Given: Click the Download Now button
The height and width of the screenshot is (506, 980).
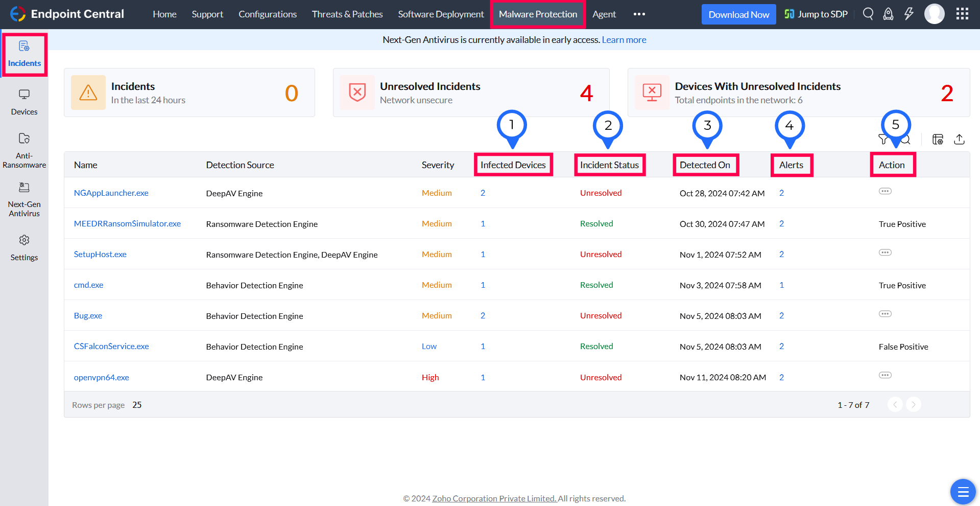Looking at the screenshot, I should (x=738, y=14).
